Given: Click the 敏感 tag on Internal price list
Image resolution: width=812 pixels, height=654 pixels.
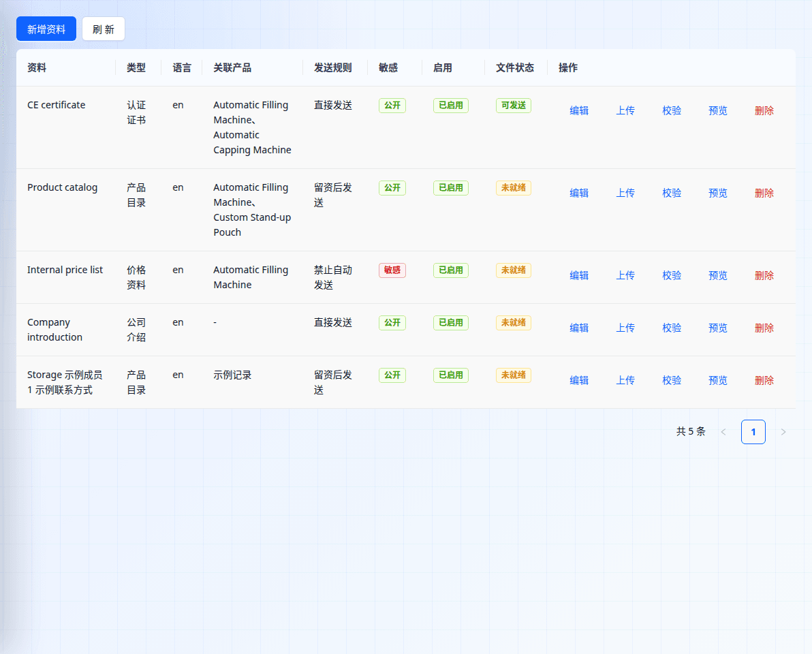Looking at the screenshot, I should [x=392, y=270].
